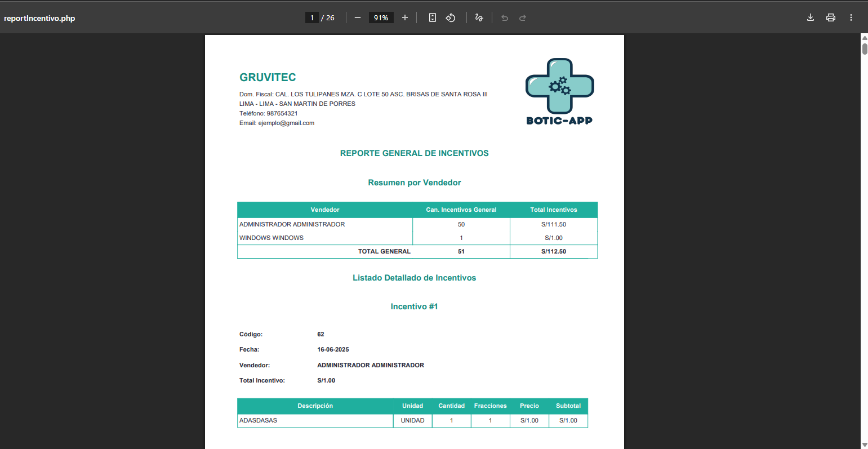
Task: Toggle the fit to page icon
Action: (x=432, y=17)
